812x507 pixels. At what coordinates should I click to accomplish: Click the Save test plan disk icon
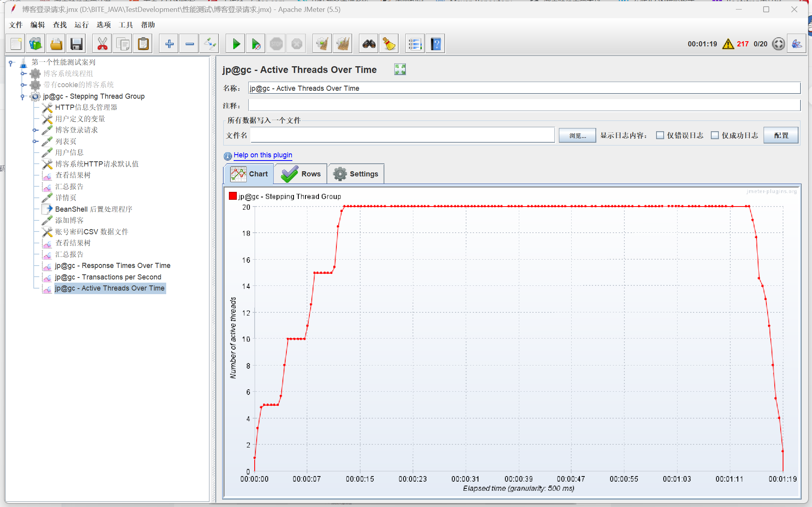tap(76, 44)
